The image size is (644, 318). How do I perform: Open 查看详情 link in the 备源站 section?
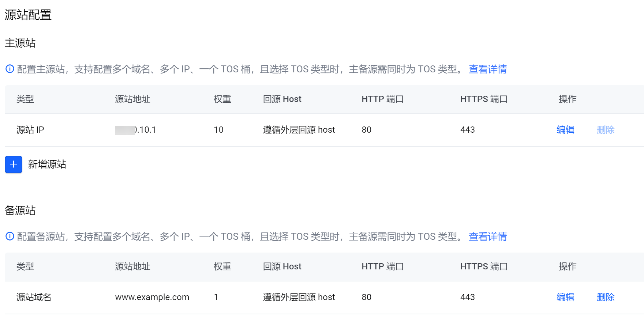pyautogui.click(x=487, y=236)
